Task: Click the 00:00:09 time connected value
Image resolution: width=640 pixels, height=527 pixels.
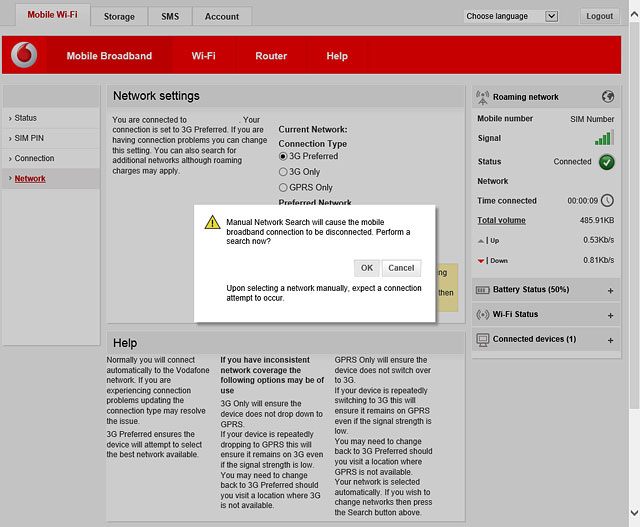Action: (582, 201)
